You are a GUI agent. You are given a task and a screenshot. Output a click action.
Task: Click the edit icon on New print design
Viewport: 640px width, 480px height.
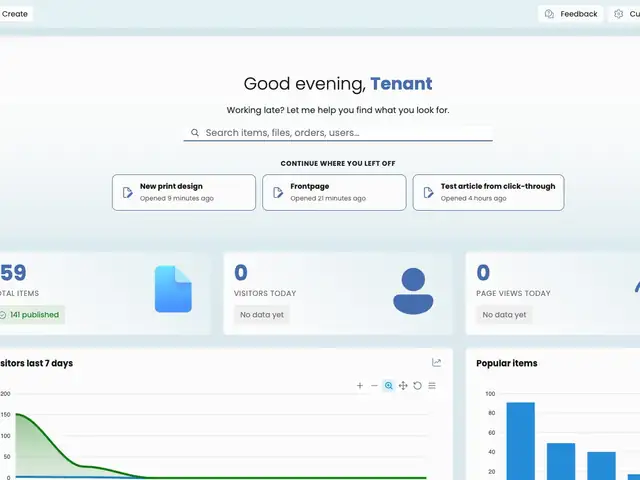pos(128,192)
